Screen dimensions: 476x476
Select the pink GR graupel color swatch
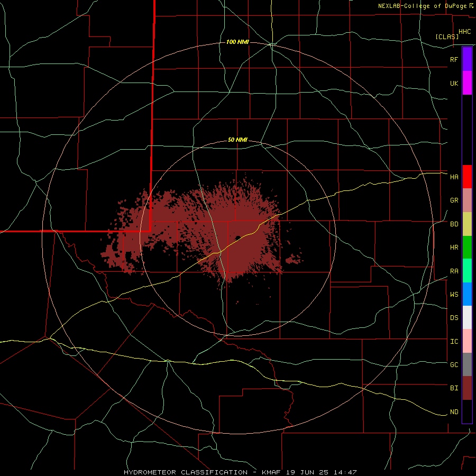coord(467,200)
